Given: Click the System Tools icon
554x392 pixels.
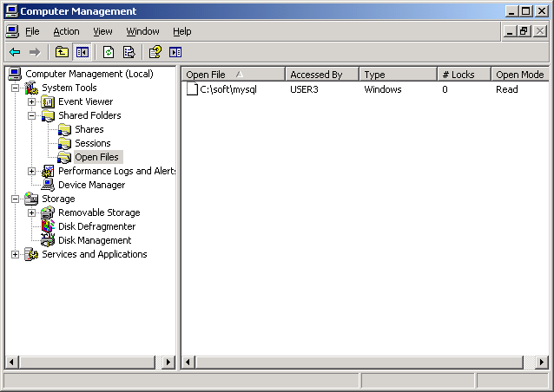Looking at the screenshot, I should click(x=31, y=88).
